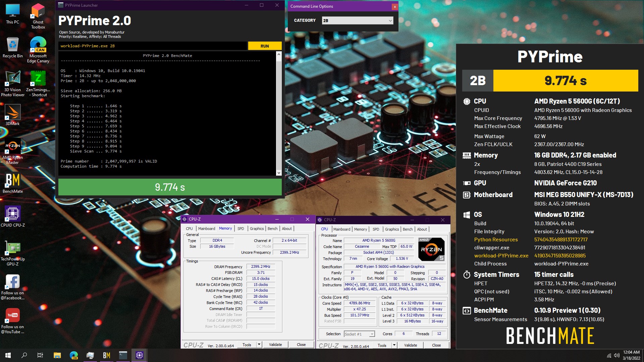Viewport: 644px width, 362px height.
Task: Click the BenchMate taskbar icon
Action: pyautogui.click(x=106, y=355)
